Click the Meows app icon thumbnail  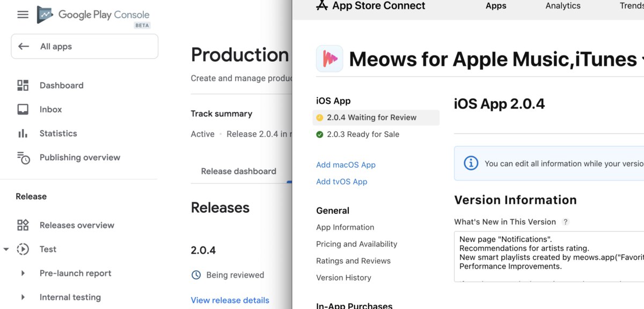coord(330,59)
